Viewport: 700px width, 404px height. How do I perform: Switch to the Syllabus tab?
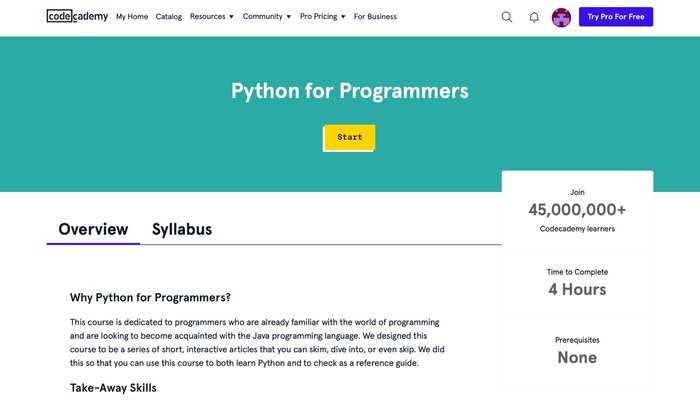[x=182, y=229]
